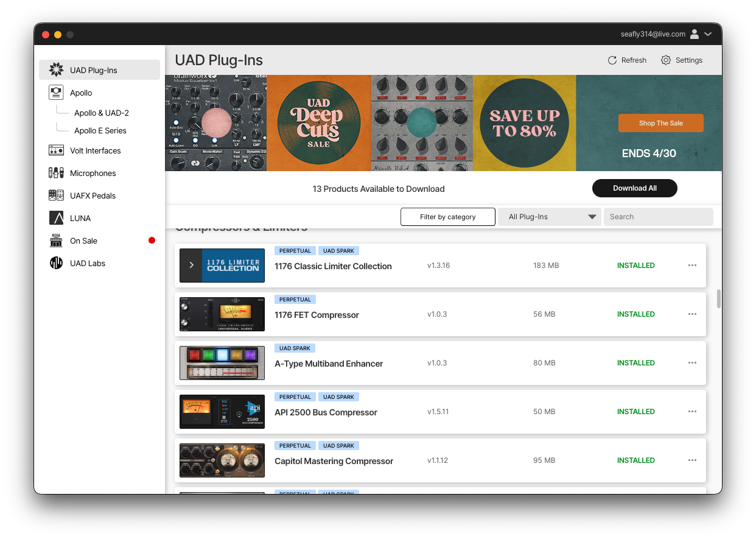Viewport: 756px width, 539px height.
Task: Open more options for Capitol Mastering Compressor
Action: click(692, 460)
